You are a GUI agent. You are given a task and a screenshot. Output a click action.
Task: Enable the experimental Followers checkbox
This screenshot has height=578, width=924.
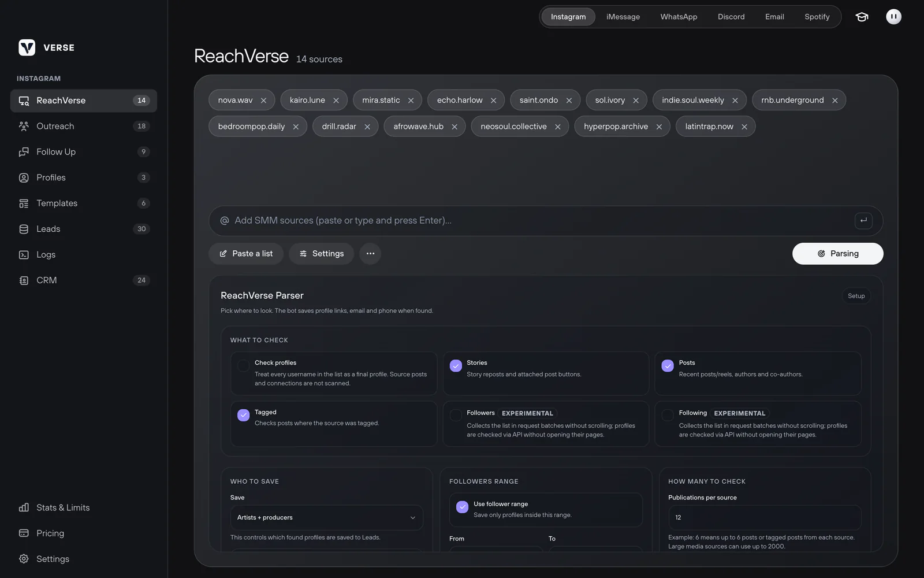pos(456,415)
